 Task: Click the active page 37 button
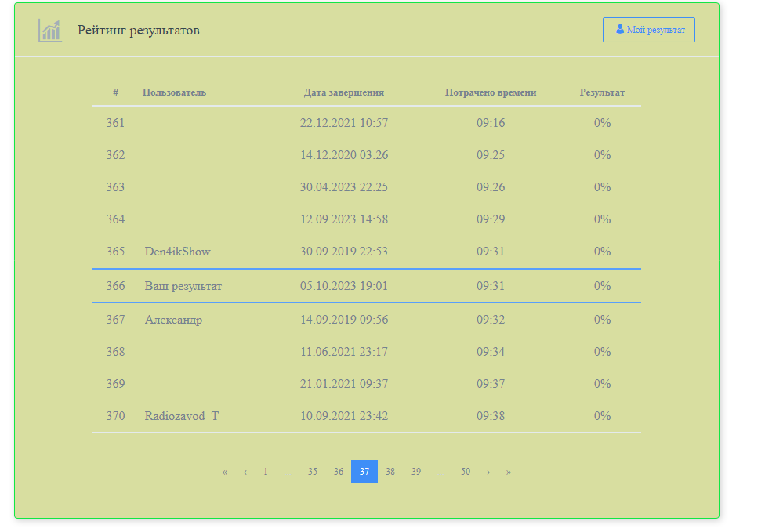pyautogui.click(x=364, y=472)
